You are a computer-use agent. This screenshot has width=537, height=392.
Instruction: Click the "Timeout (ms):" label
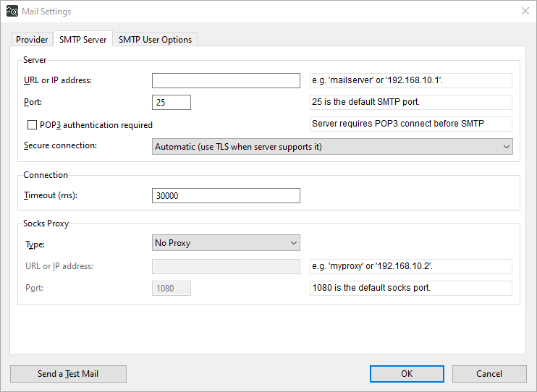click(x=51, y=195)
